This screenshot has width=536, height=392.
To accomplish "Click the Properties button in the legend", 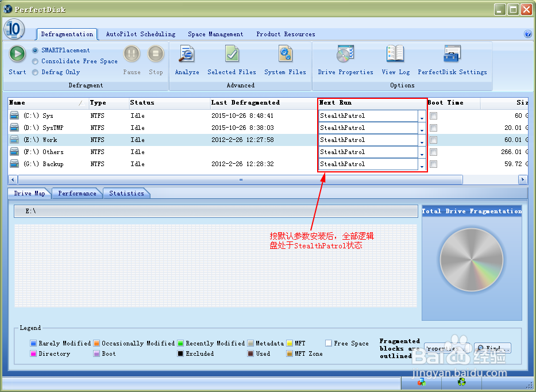I will click(447, 348).
